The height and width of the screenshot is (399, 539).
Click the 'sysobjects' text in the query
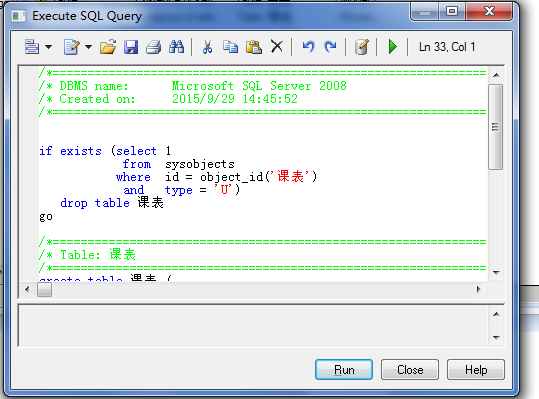pos(200,164)
